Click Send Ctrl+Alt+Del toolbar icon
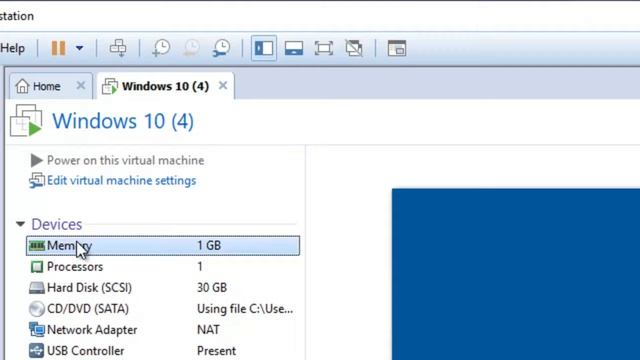This screenshot has width=640, height=360. point(118,48)
